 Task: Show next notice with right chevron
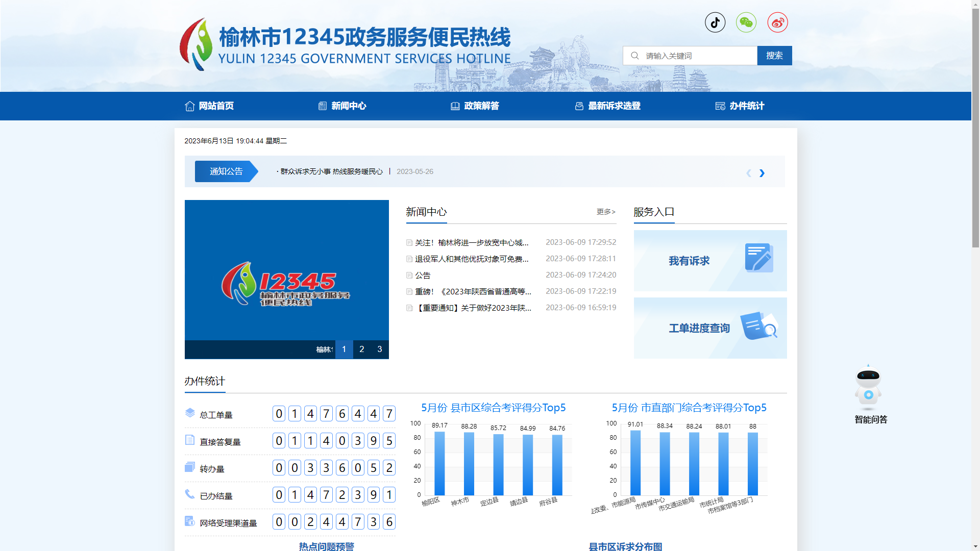click(762, 173)
